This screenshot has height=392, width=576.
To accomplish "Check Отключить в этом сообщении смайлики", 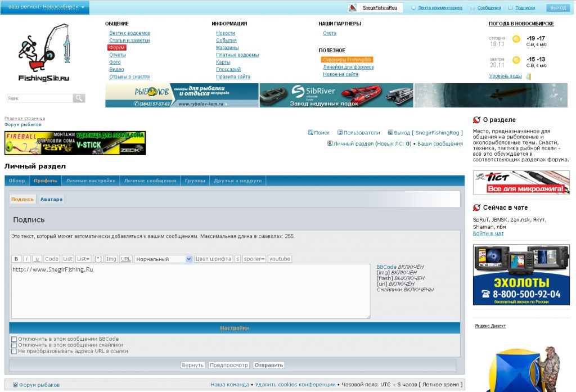I will pyautogui.click(x=14, y=345).
